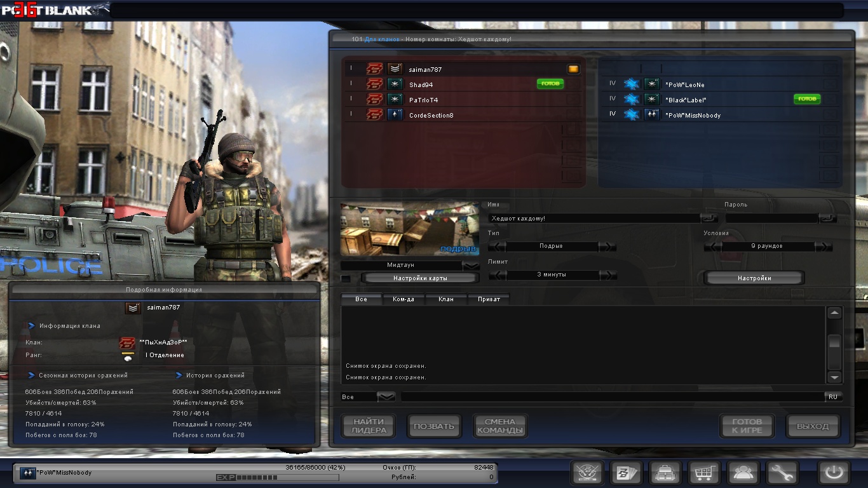868x488 pixels.
Task: Select player *Black*Label* in blue team
Action: coord(721,100)
